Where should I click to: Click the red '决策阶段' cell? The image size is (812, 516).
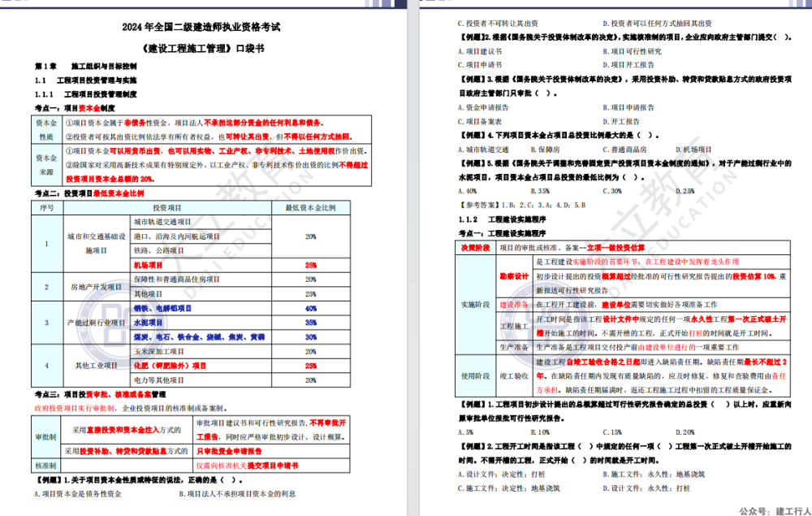pyautogui.click(x=475, y=248)
